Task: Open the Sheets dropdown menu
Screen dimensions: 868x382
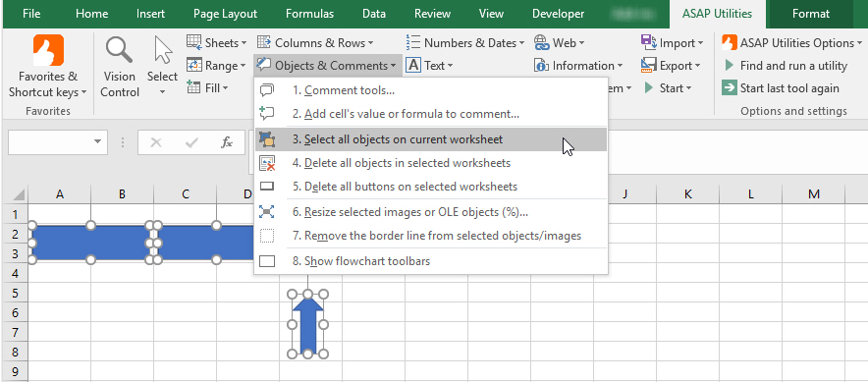Action: [216, 42]
